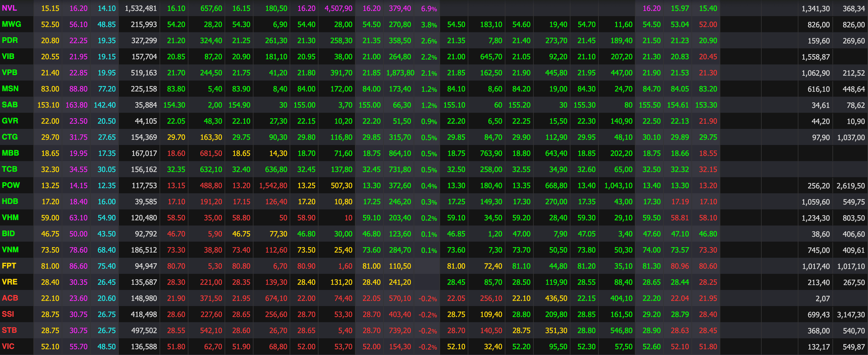Click the MSN stock symbol

click(10, 89)
